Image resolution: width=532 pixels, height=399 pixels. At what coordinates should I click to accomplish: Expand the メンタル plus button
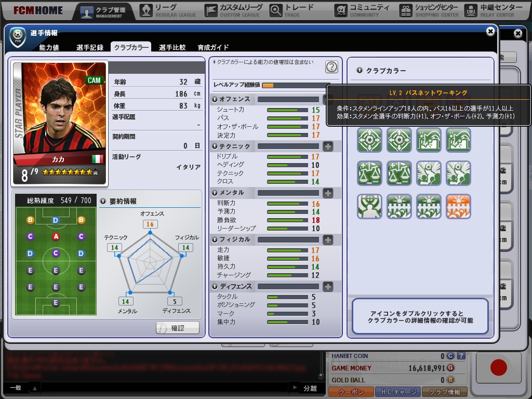click(328, 193)
